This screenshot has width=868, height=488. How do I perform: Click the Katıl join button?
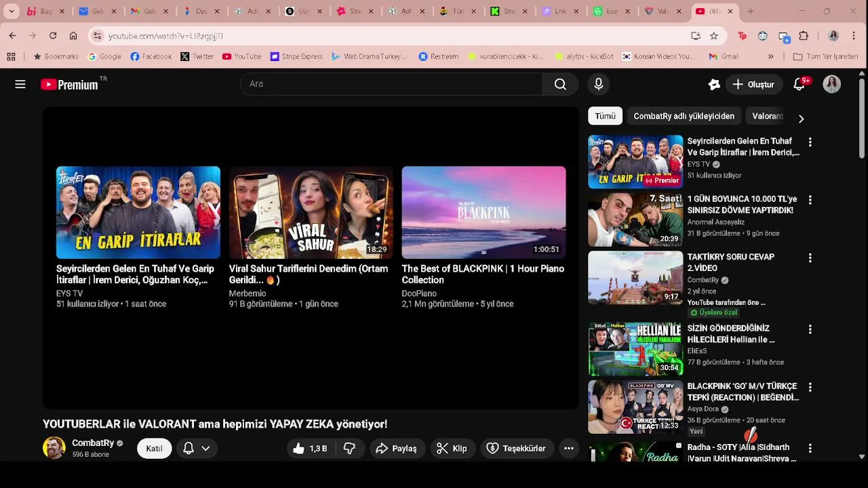(x=155, y=448)
